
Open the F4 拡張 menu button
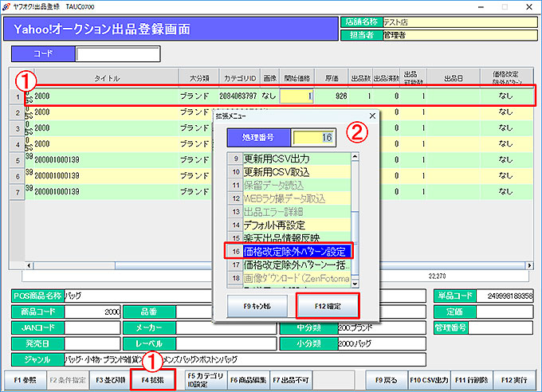(153, 380)
